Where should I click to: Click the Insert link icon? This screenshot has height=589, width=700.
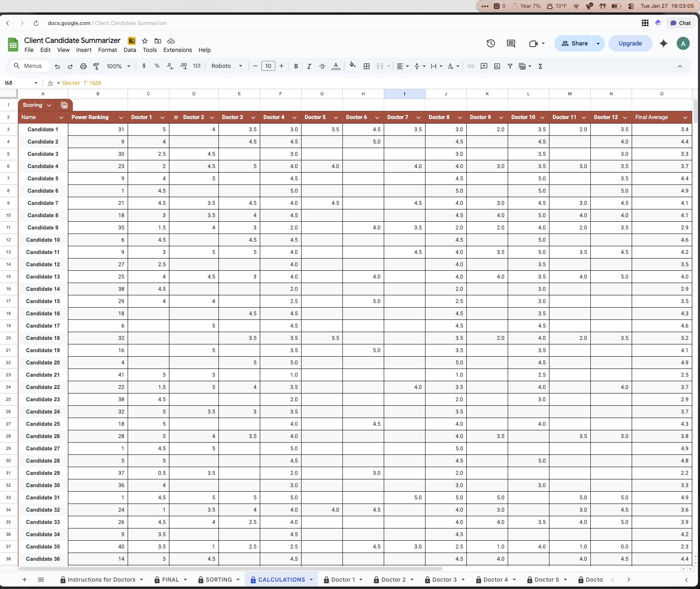(x=471, y=66)
